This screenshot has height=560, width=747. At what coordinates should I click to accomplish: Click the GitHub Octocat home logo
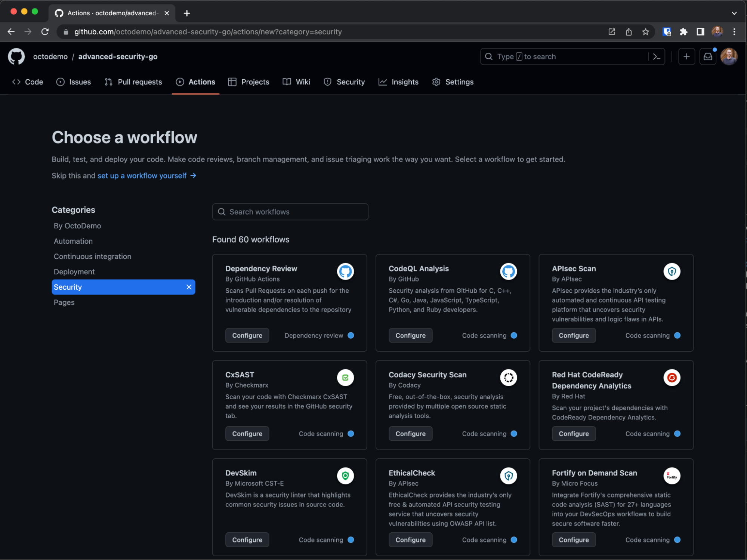(16, 56)
